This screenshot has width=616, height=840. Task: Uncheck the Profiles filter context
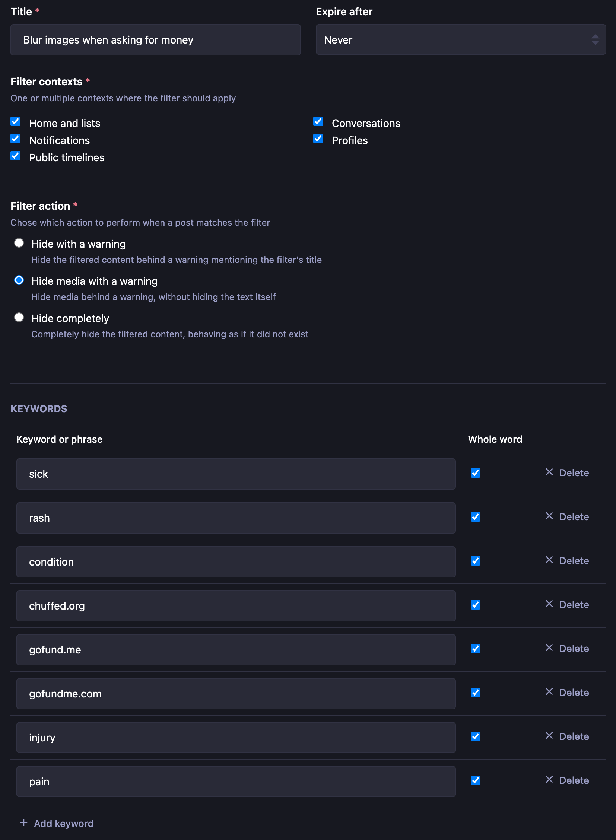pyautogui.click(x=318, y=139)
